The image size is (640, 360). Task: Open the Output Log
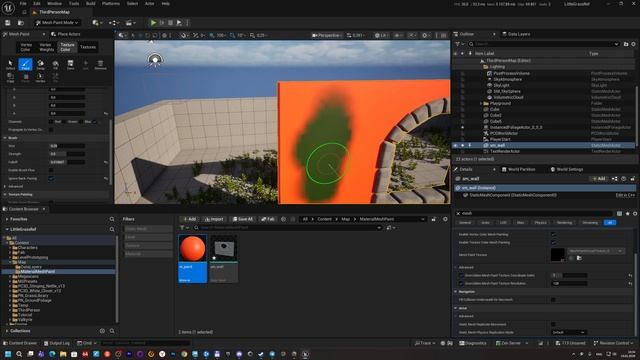[x=57, y=343]
